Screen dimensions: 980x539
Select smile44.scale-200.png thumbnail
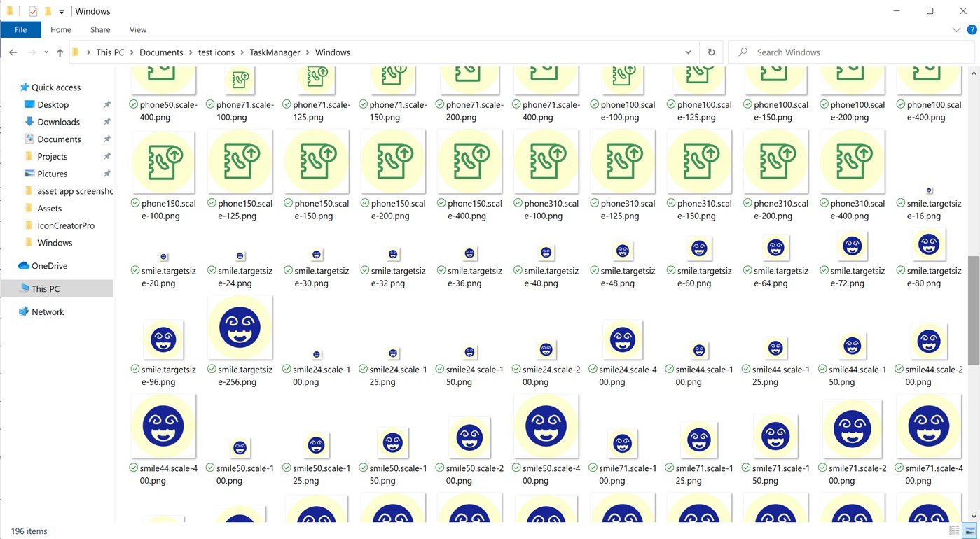(x=929, y=342)
